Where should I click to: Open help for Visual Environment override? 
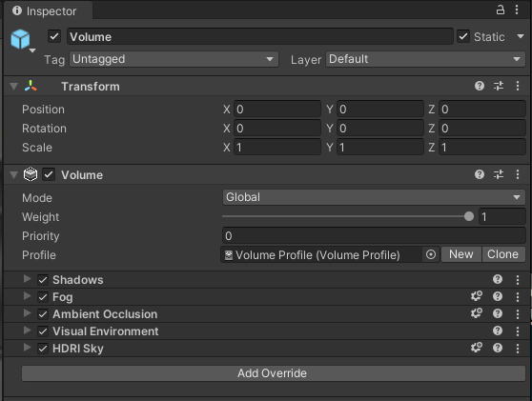498,331
